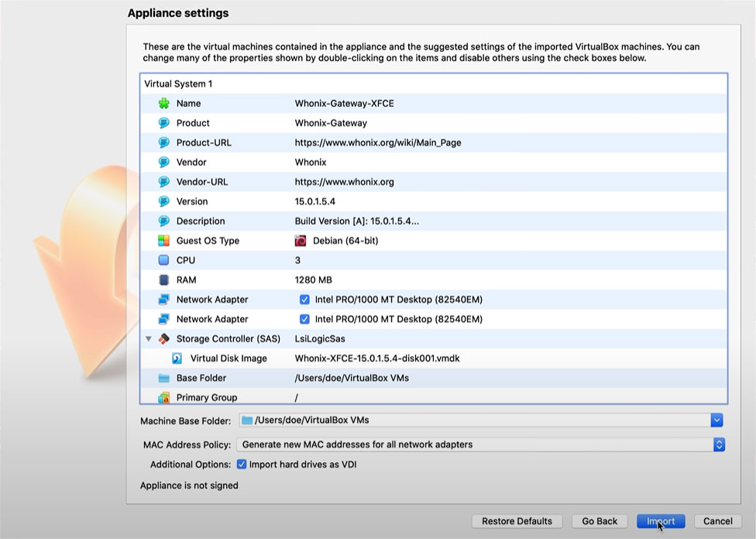
Task: Click the Debian swirl logo icon
Action: [x=301, y=241]
